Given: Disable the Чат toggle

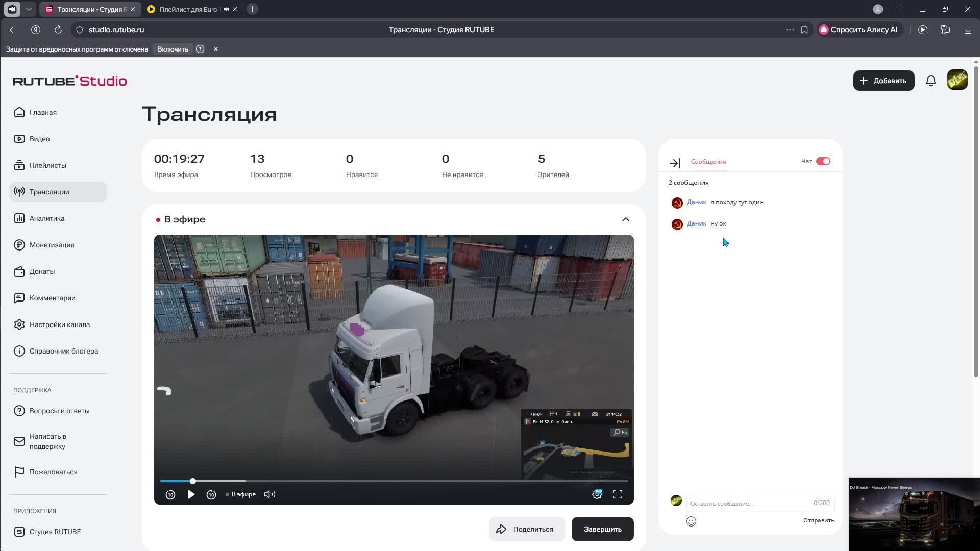Looking at the screenshot, I should tap(822, 161).
